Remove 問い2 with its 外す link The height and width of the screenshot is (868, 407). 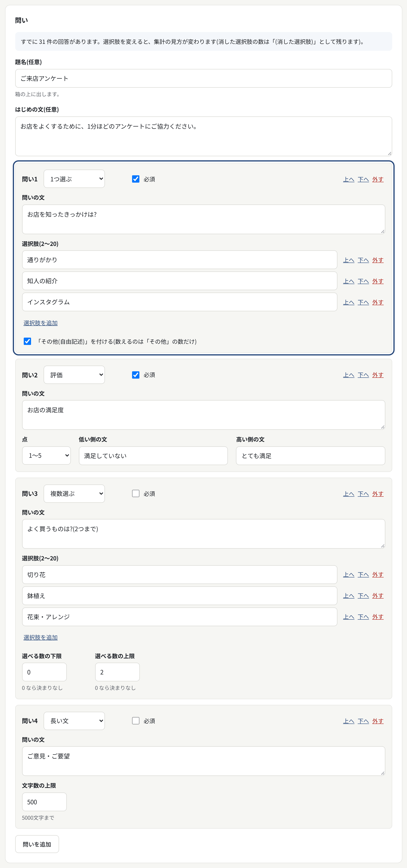378,375
